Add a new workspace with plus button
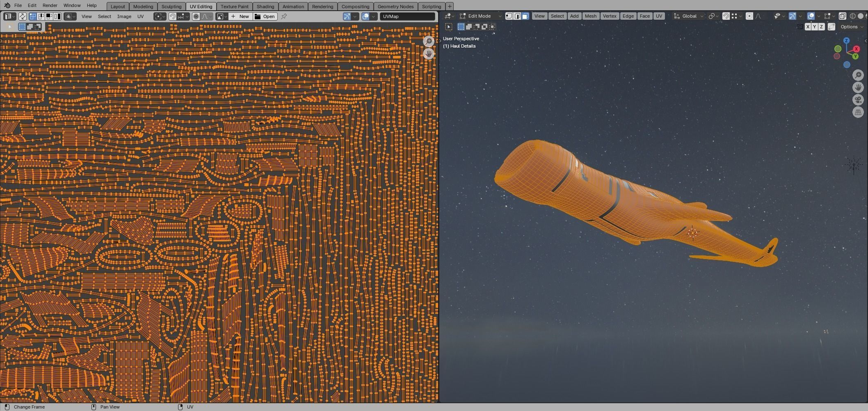The height and width of the screenshot is (411, 868). pyautogui.click(x=450, y=6)
